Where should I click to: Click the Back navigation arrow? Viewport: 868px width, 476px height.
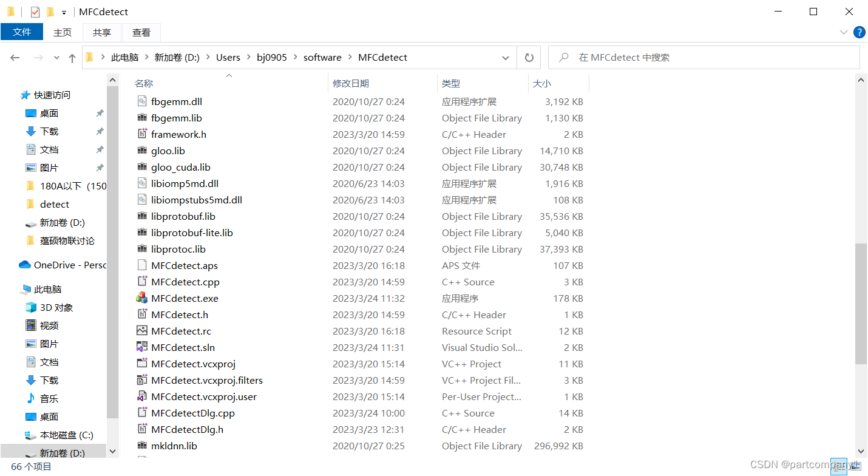15,58
